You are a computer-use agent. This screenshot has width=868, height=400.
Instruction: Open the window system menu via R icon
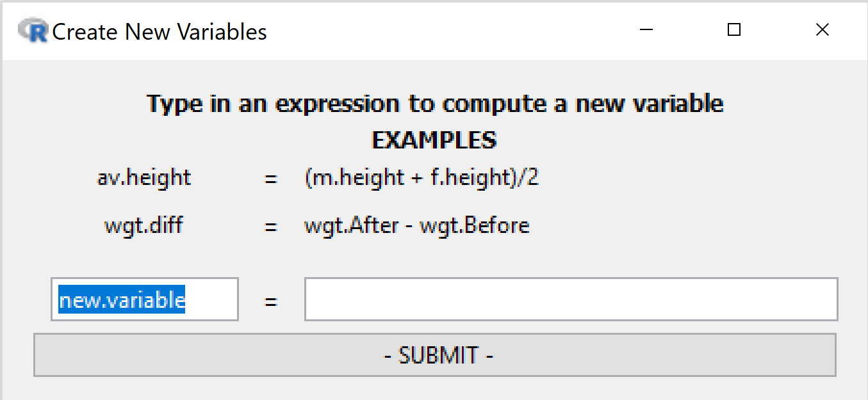[33, 30]
